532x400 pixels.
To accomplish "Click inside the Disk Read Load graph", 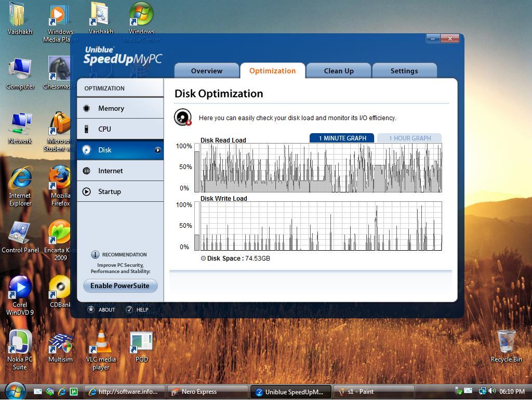I will (x=321, y=167).
